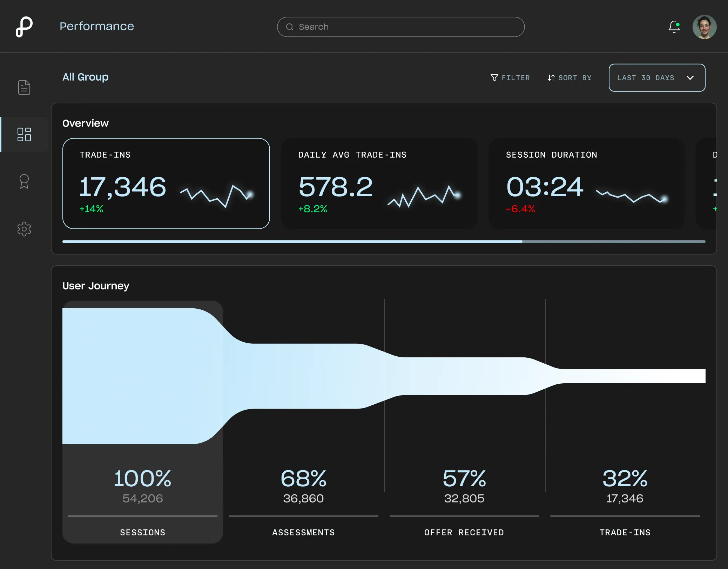This screenshot has height=569, width=728.
Task: Select the Daily Avg Trade-Ins card
Action: coord(379,183)
